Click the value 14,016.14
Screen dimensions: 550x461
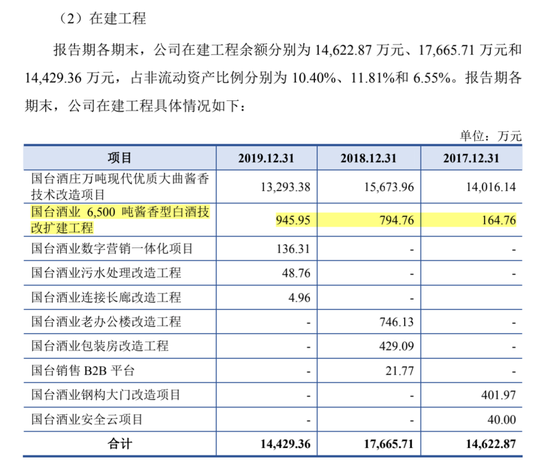click(491, 187)
